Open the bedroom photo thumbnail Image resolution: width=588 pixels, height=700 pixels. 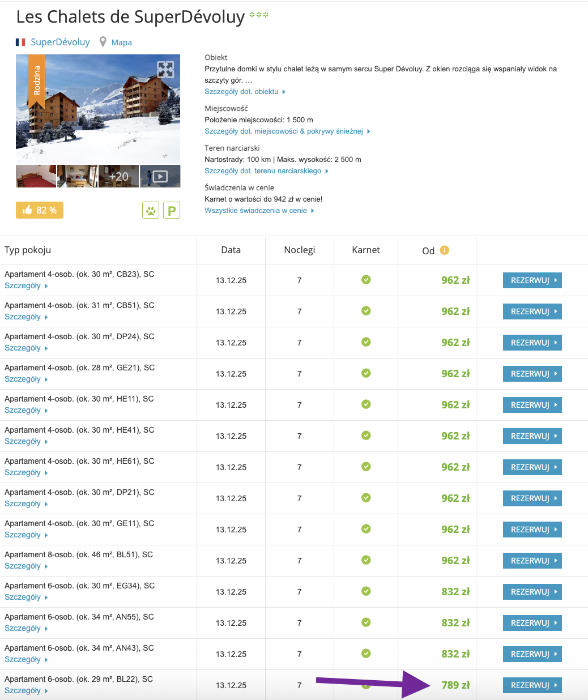click(x=36, y=176)
